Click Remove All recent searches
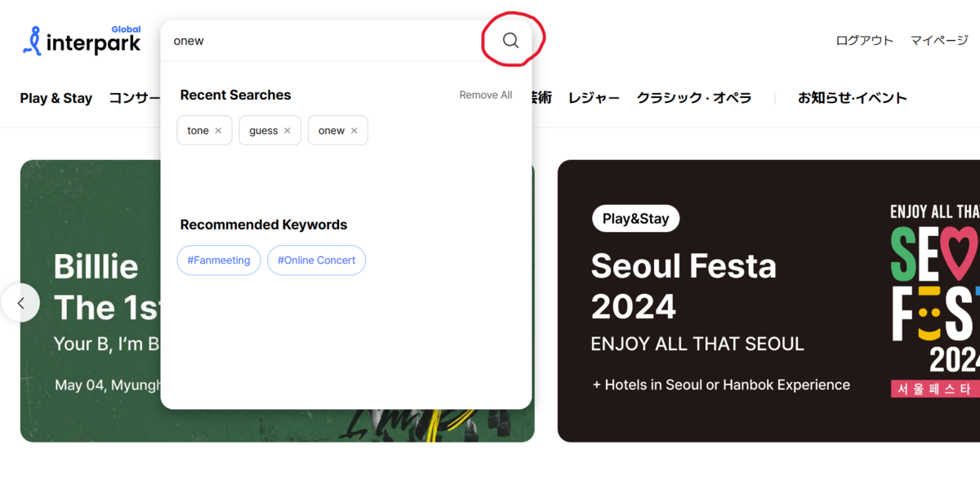The image size is (980, 503). click(485, 95)
